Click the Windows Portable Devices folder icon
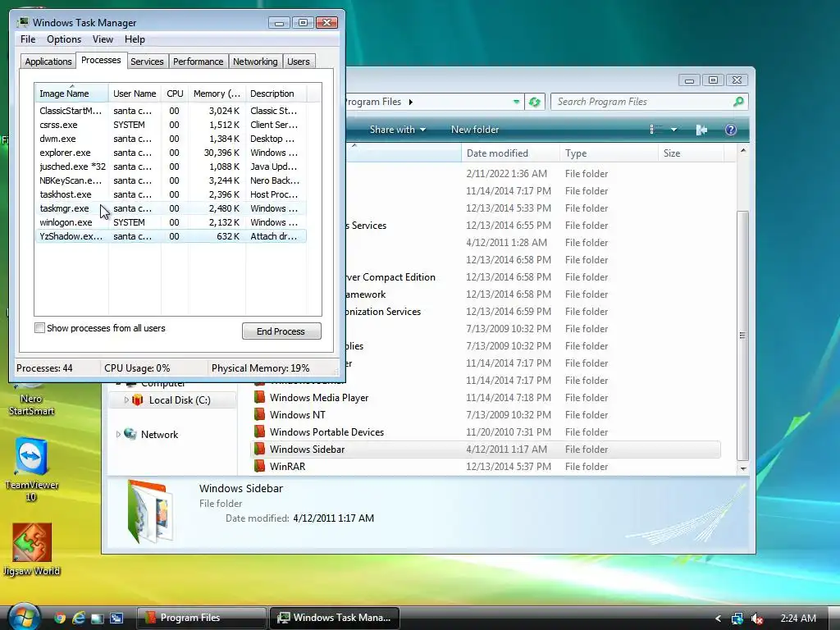 [x=260, y=431]
